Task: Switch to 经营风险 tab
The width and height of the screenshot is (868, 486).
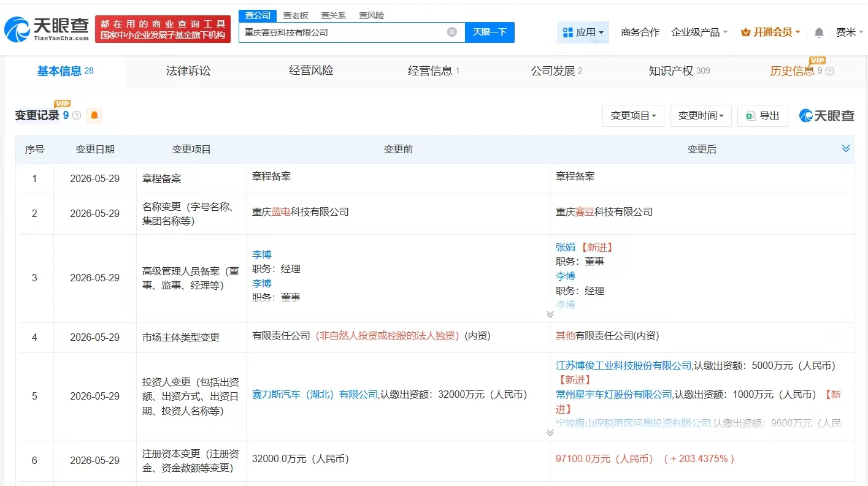Action: 311,71
